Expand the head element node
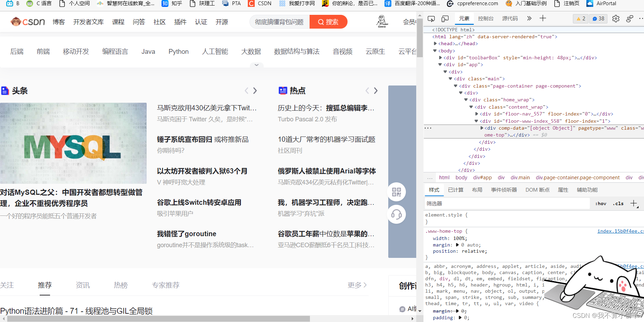The width and height of the screenshot is (644, 322). (x=435, y=44)
